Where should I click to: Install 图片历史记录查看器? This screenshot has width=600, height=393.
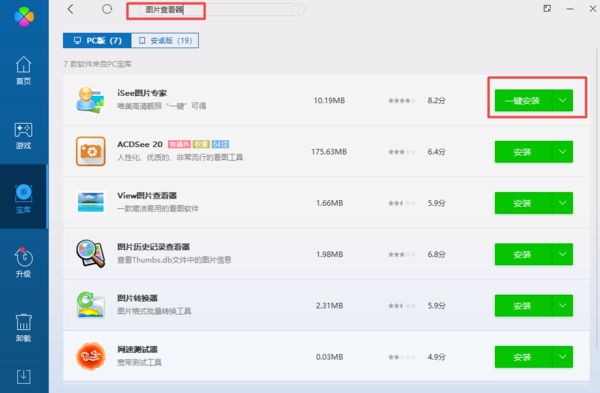pyautogui.click(x=523, y=254)
